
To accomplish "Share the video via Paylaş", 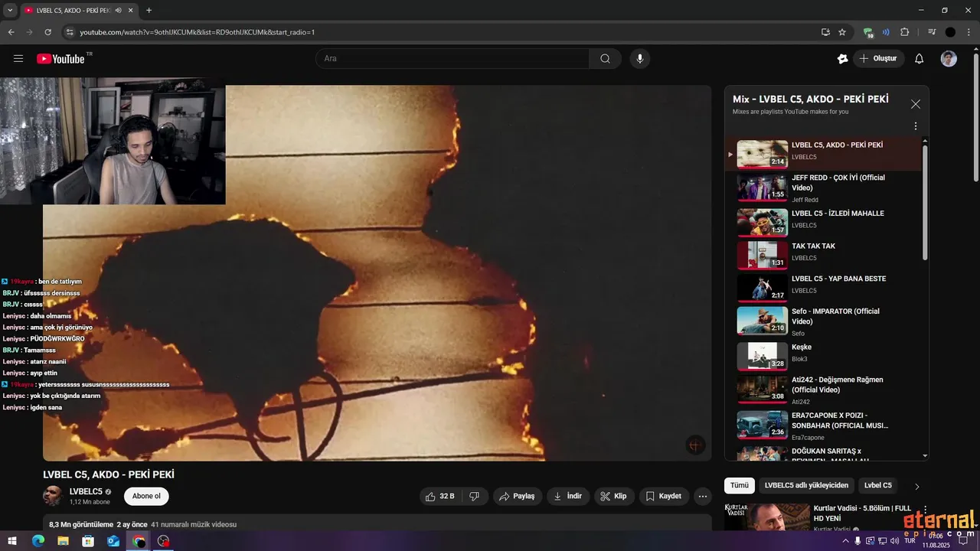I will coord(518,496).
